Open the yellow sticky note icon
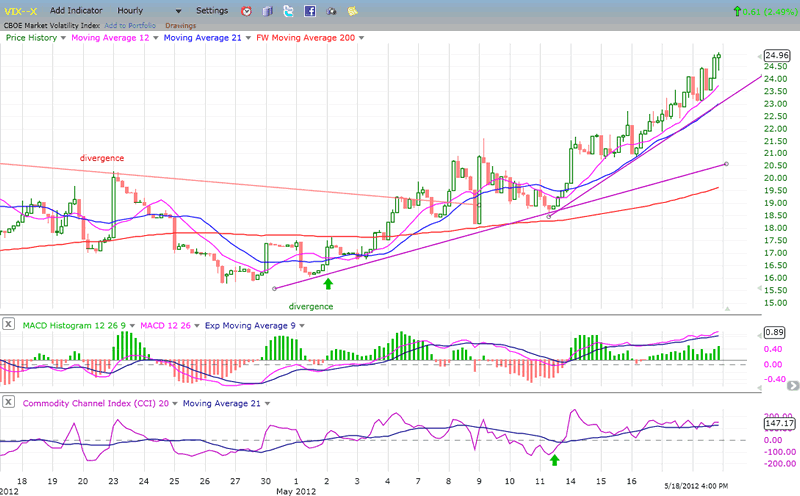Image resolution: width=800 pixels, height=496 pixels. coord(352,11)
